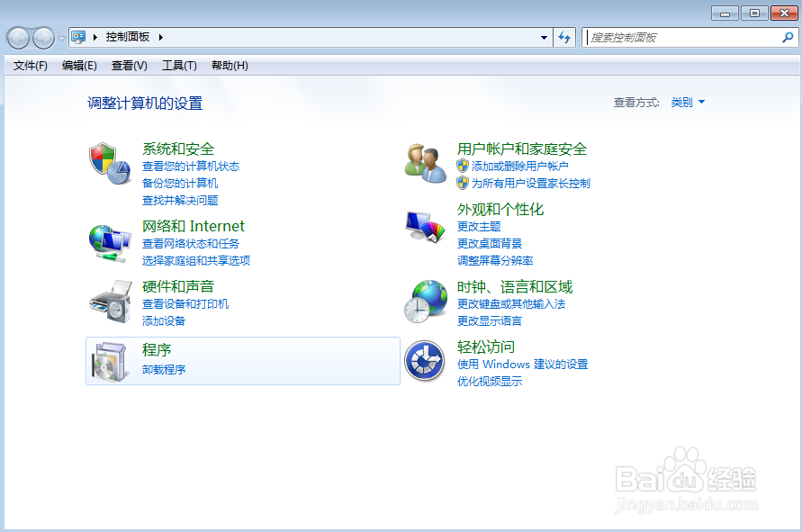Screen dimensions: 802x532
Task: Click 选择家庭组和共享选项 link
Action: point(196,260)
